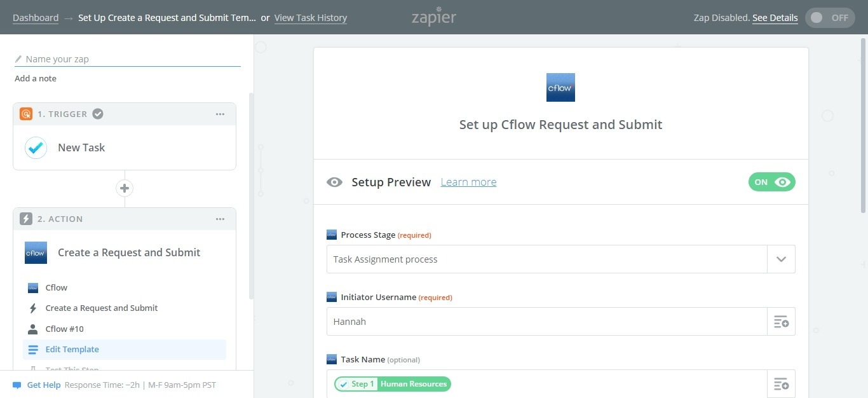Screen dimensions: 868x398
Task: Go to the Dashboard link
Action: 36,18
